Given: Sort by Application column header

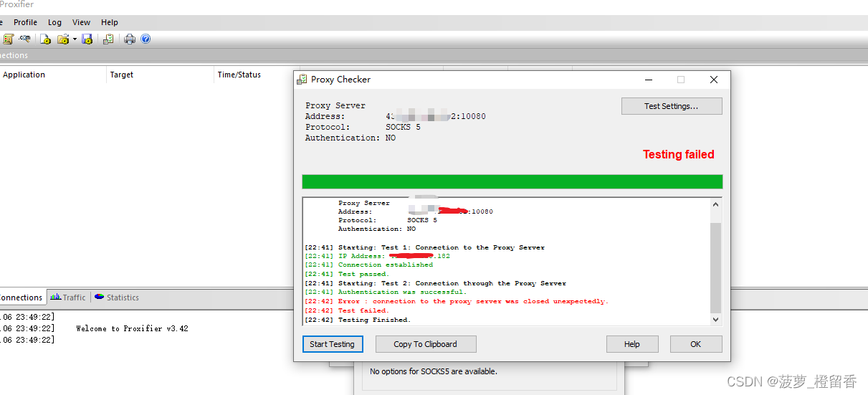Looking at the screenshot, I should (53, 75).
